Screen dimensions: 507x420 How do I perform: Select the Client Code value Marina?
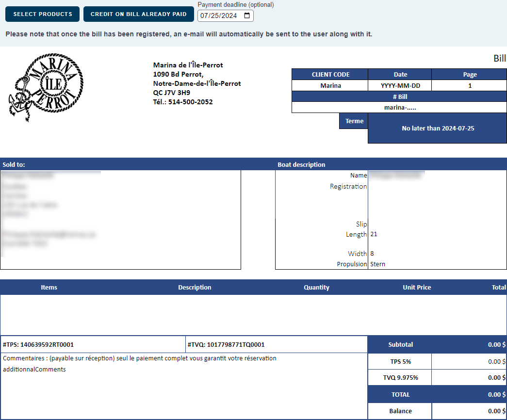[330, 86]
